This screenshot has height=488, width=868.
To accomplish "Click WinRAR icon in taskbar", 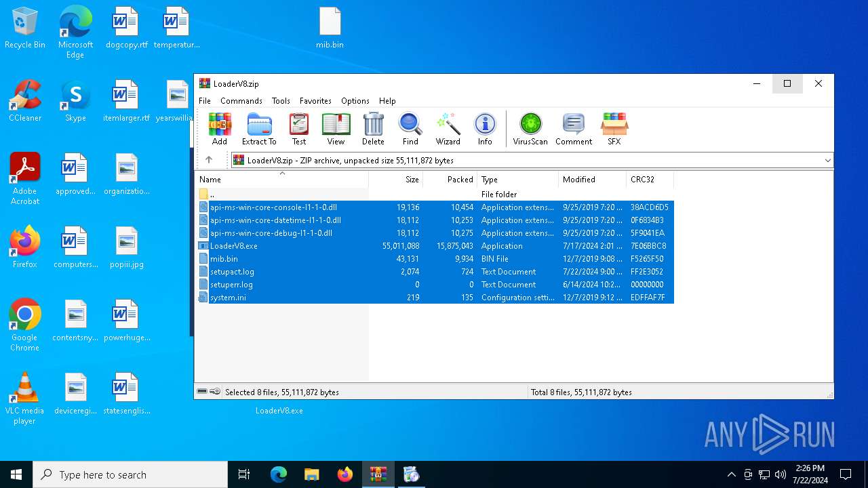I will coord(378,474).
